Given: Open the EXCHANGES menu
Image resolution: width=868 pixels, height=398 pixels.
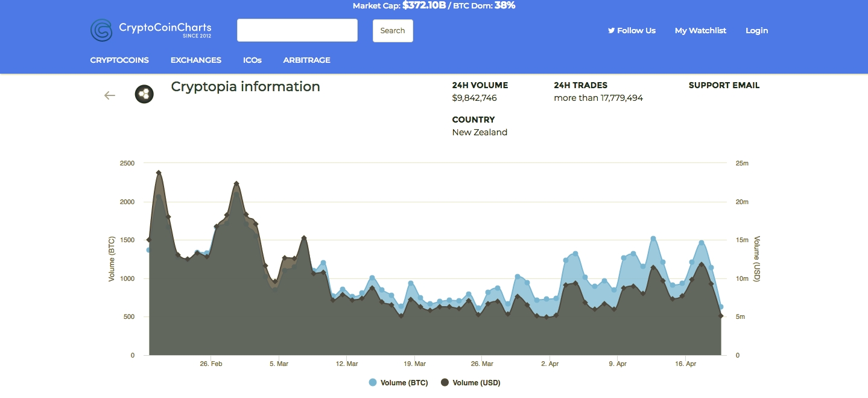Looking at the screenshot, I should click(196, 60).
